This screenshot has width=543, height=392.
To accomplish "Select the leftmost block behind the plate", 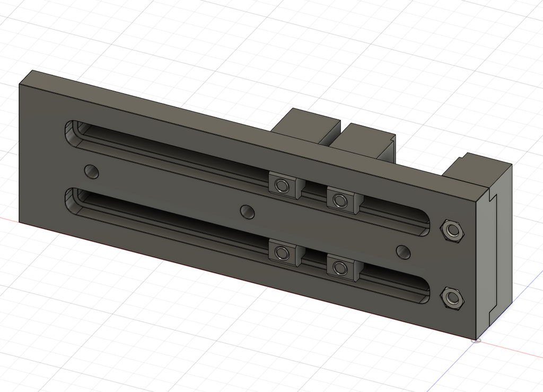I will coord(306,125).
